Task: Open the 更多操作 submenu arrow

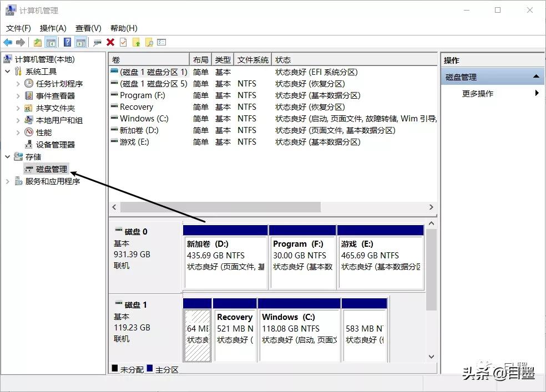Action: pos(536,93)
